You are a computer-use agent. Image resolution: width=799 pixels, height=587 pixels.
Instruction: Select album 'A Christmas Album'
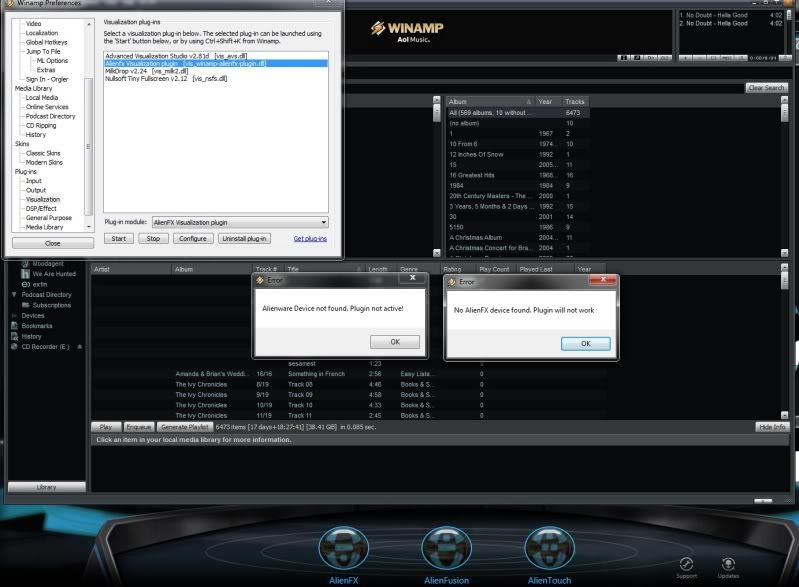point(518,237)
